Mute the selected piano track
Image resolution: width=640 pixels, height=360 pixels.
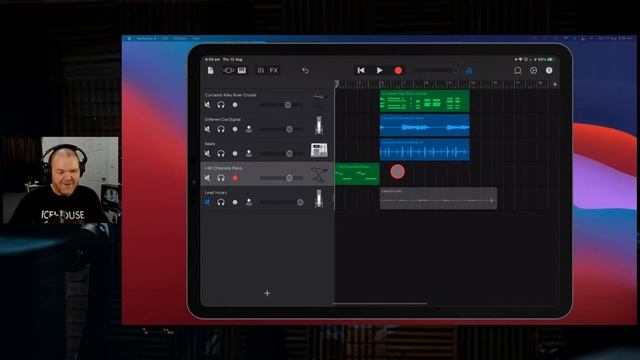[x=207, y=178]
